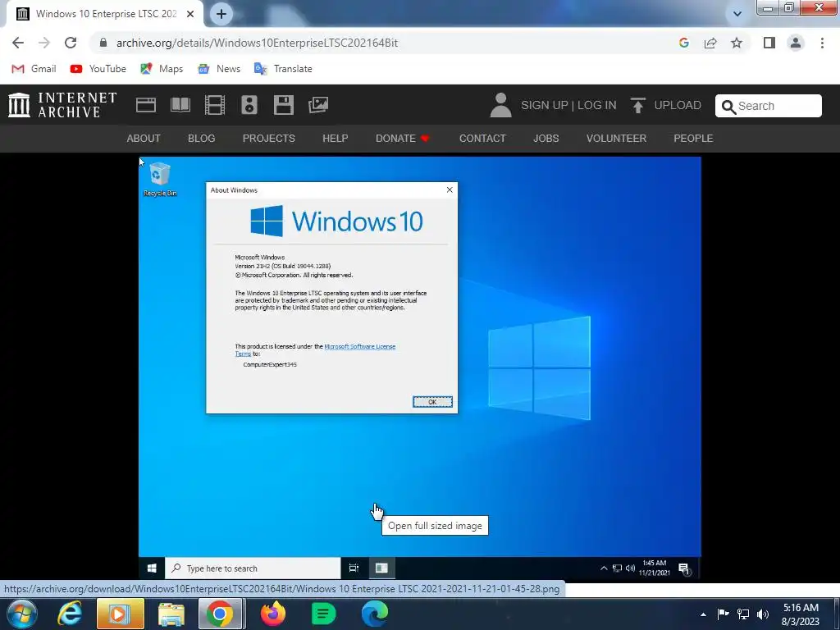The height and width of the screenshot is (630, 840).
Task: Open Windows Media Player from the taskbar
Action: point(120,614)
